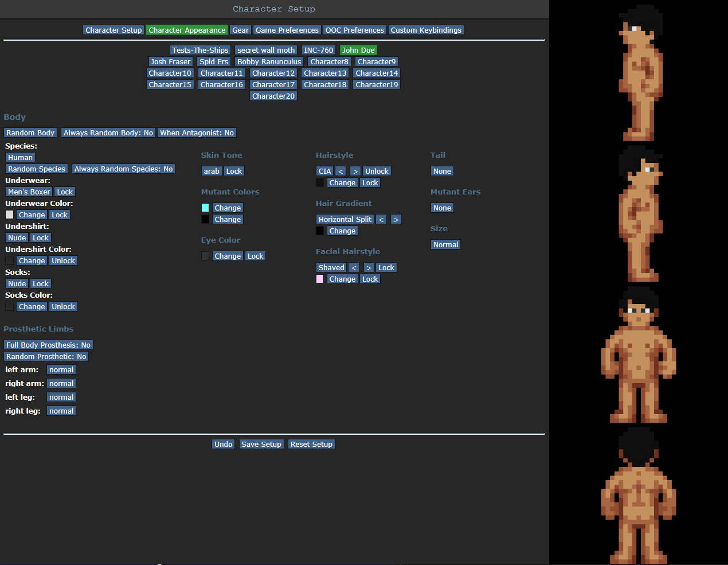Select the Bobby Ranunculus character slot

pos(269,62)
